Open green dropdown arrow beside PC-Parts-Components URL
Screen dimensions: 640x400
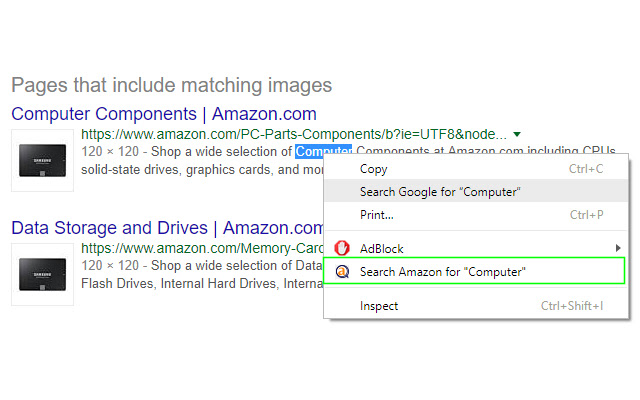click(x=516, y=134)
